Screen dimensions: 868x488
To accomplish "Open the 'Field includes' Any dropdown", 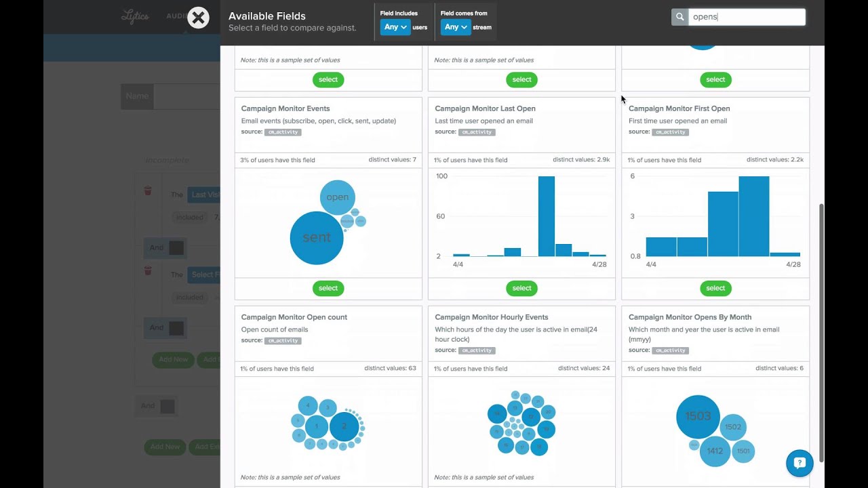I will tap(395, 27).
